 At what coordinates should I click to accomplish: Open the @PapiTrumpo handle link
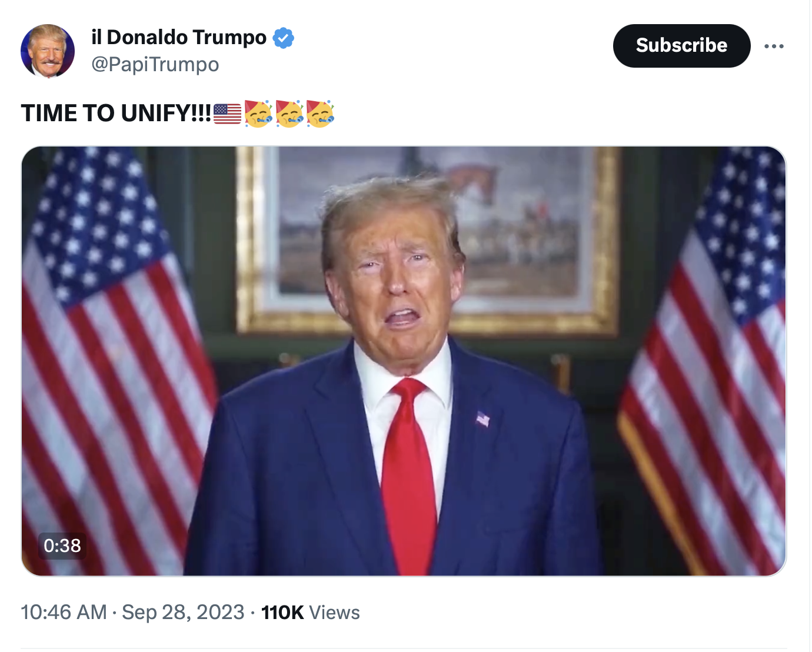coord(155,64)
